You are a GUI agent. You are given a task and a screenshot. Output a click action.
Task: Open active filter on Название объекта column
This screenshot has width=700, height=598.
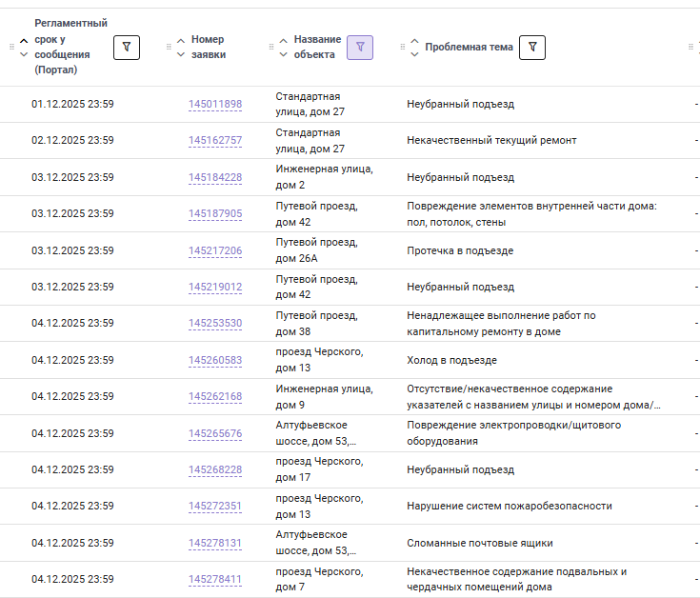coord(360,48)
